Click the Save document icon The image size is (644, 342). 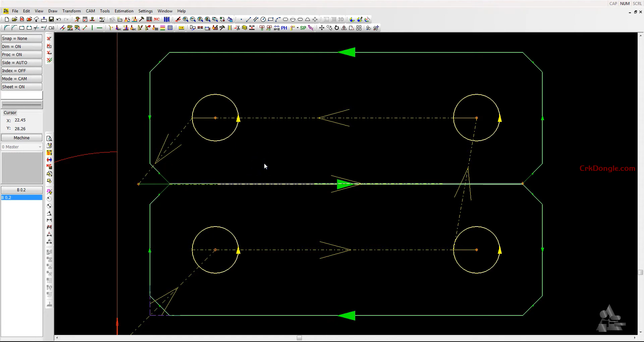click(51, 19)
